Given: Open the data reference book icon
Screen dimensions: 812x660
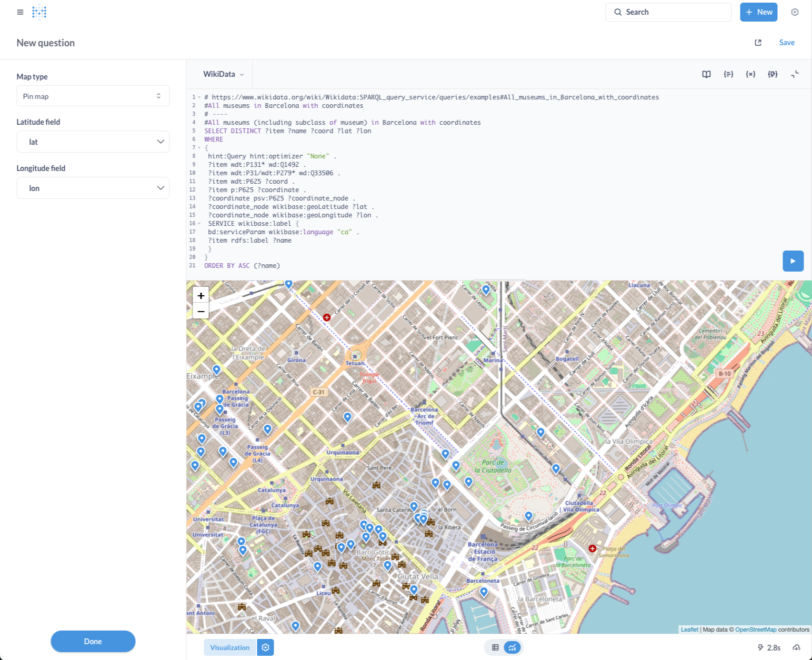Looking at the screenshot, I should (x=706, y=74).
